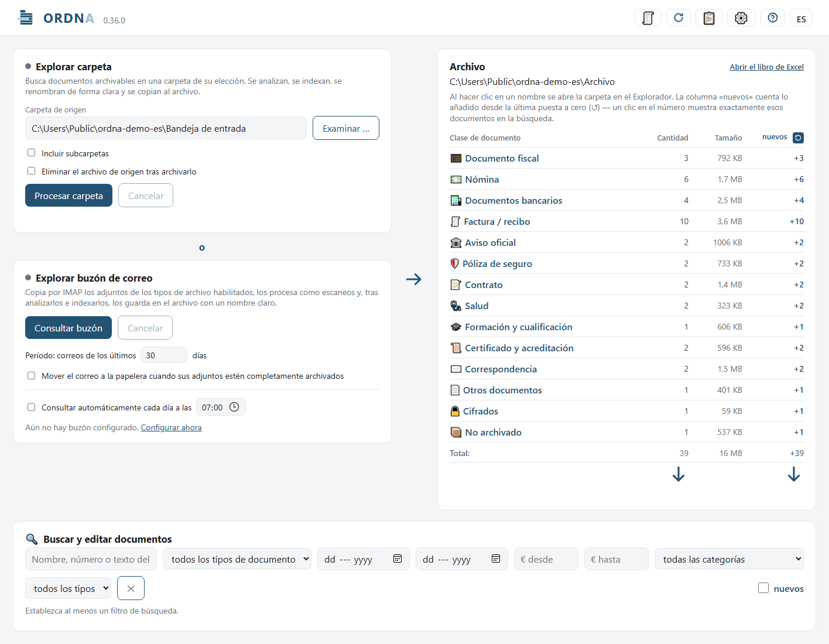
Task: Click the Correspondencia envelope icon
Action: pos(456,369)
